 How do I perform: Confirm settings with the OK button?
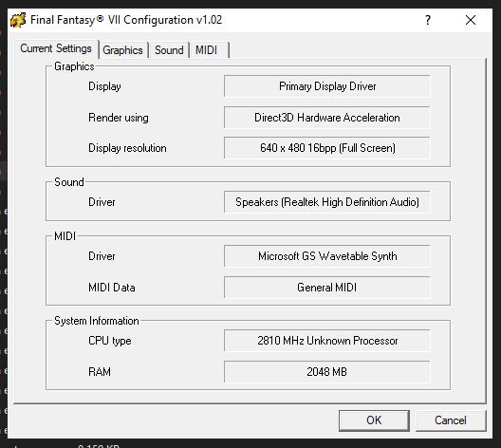374,420
